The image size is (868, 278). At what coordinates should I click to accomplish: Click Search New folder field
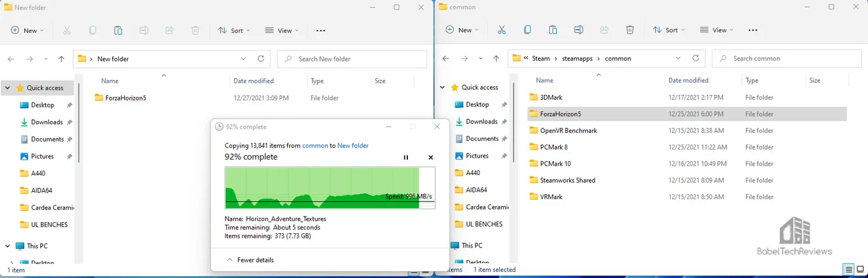click(352, 59)
